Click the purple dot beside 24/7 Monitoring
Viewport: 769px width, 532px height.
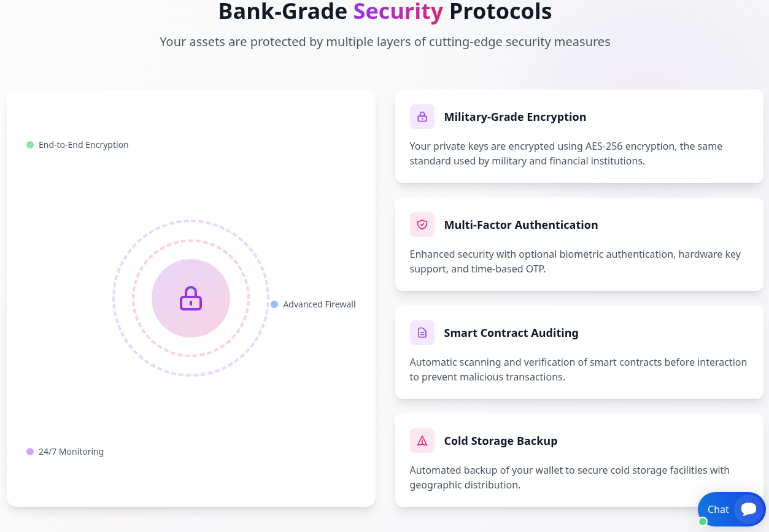(x=30, y=452)
